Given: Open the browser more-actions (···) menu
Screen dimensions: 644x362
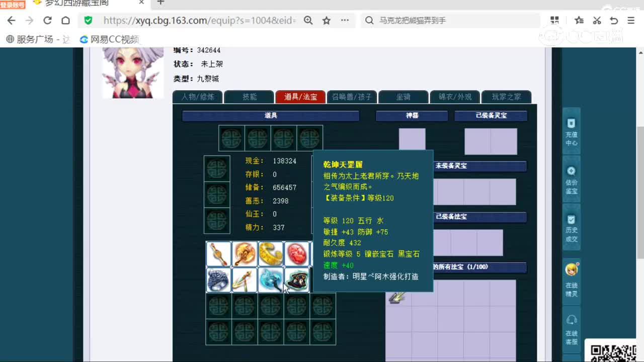Looking at the screenshot, I should click(345, 21).
